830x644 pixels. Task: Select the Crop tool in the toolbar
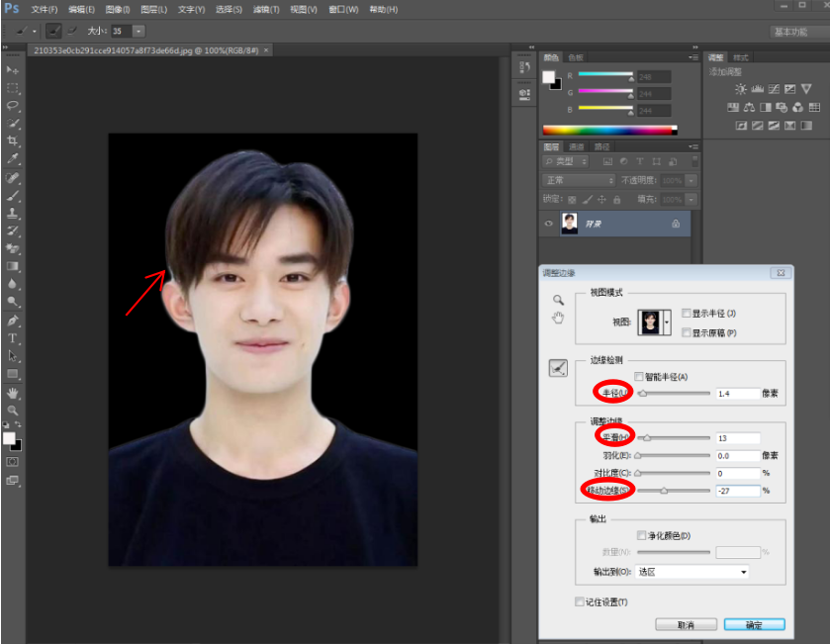point(13,138)
